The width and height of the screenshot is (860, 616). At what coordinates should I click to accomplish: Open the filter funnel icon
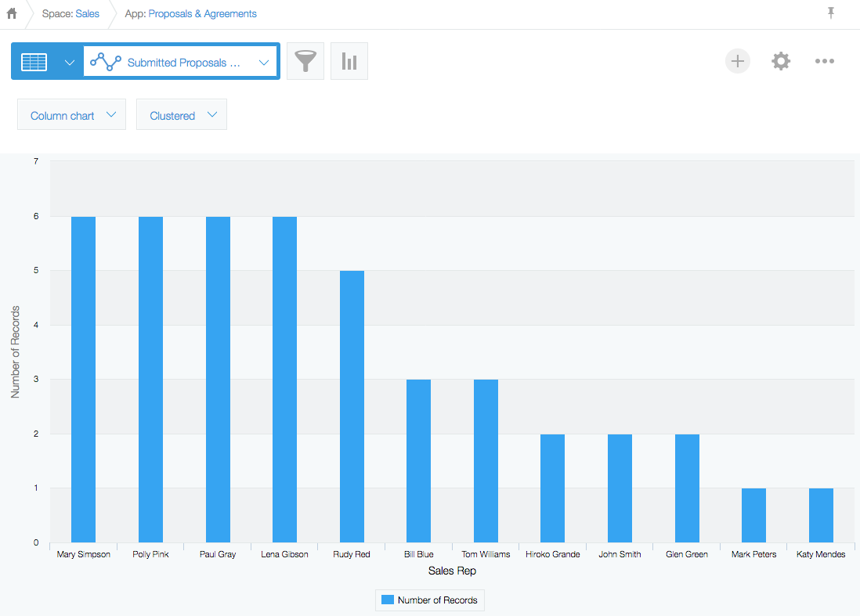point(305,62)
